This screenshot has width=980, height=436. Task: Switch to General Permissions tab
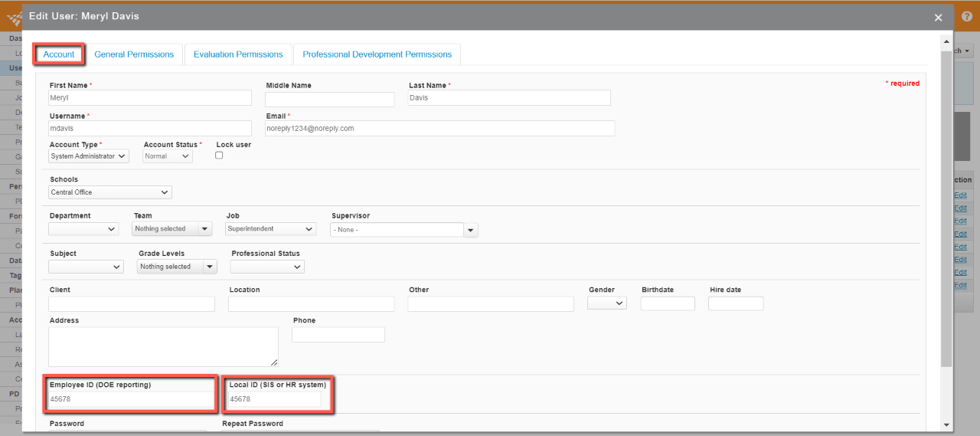pos(134,54)
